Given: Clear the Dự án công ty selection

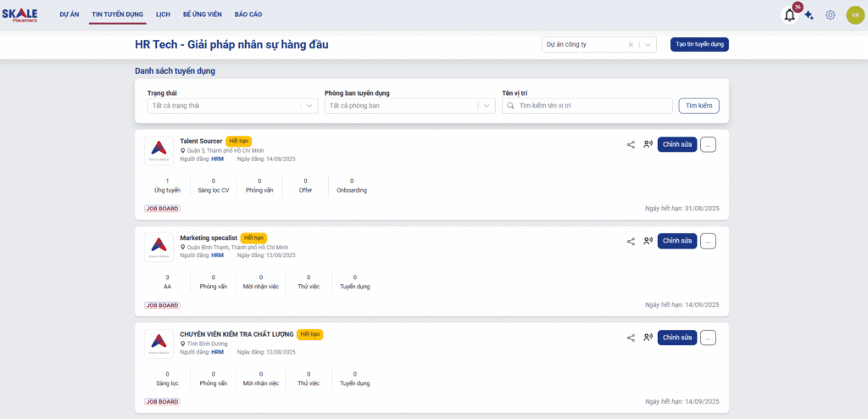Looking at the screenshot, I should pos(631,45).
